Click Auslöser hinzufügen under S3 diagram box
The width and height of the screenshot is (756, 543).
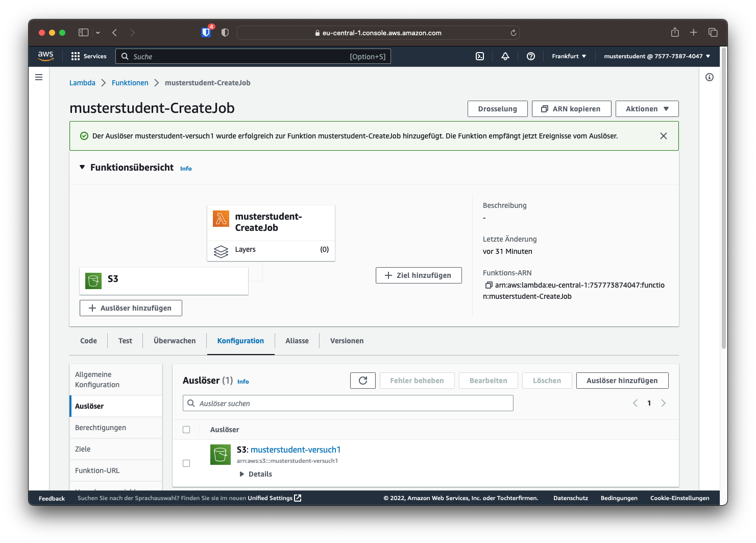(131, 308)
